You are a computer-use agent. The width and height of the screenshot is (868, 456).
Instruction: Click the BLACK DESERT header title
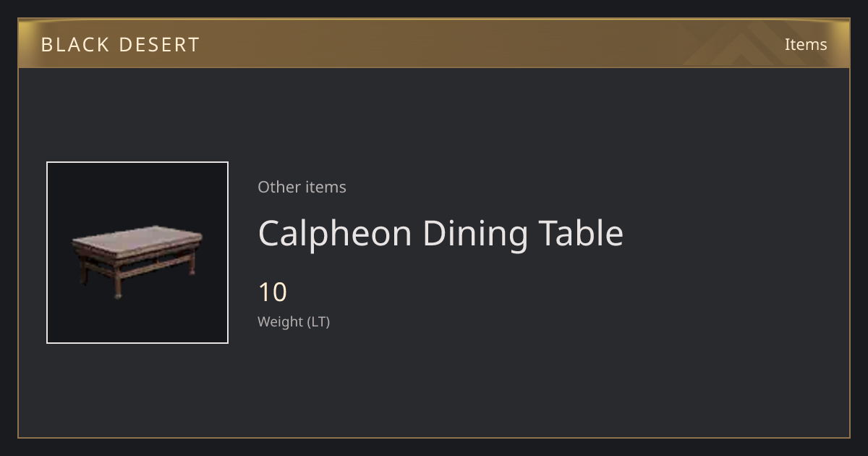click(x=120, y=45)
